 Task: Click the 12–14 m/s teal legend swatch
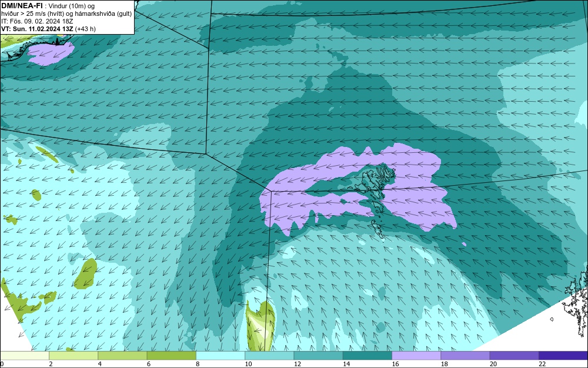(318, 355)
